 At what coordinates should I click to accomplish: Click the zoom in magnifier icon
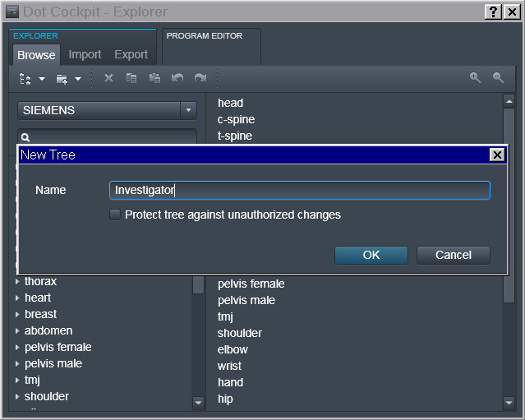(x=475, y=78)
